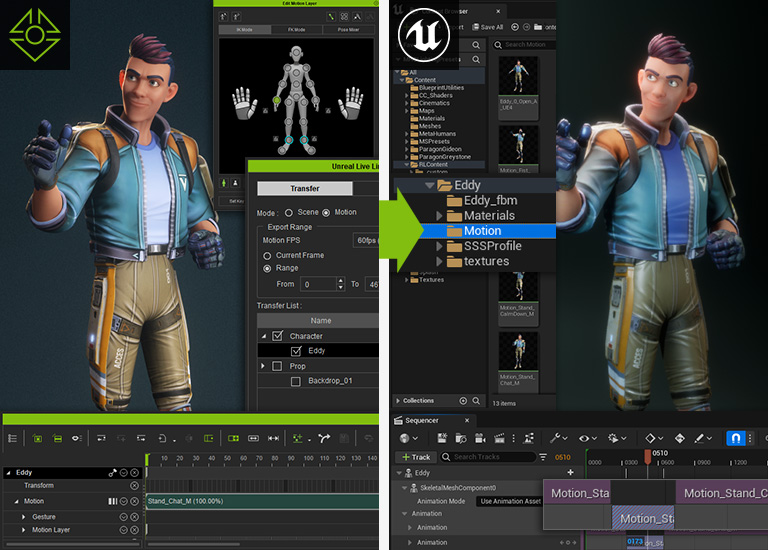768x550 pixels.
Task: Open the Sequencer eye view options
Action: [587, 438]
